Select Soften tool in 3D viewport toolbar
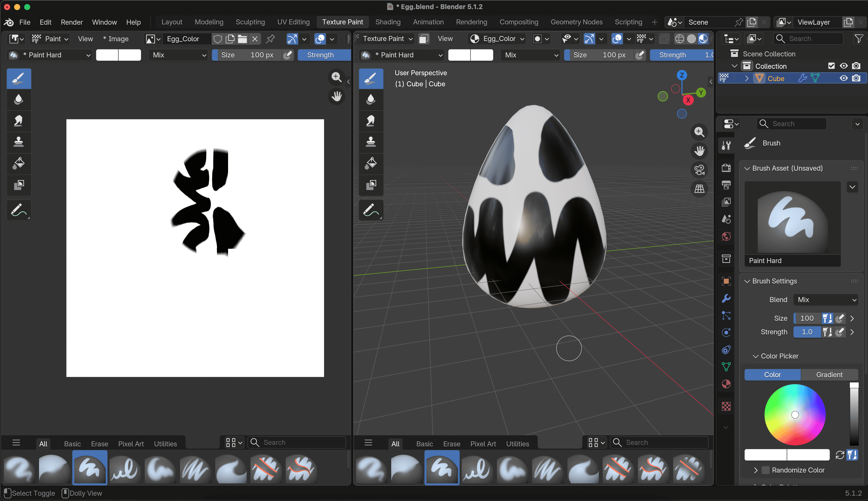868x501 pixels. pos(371,100)
